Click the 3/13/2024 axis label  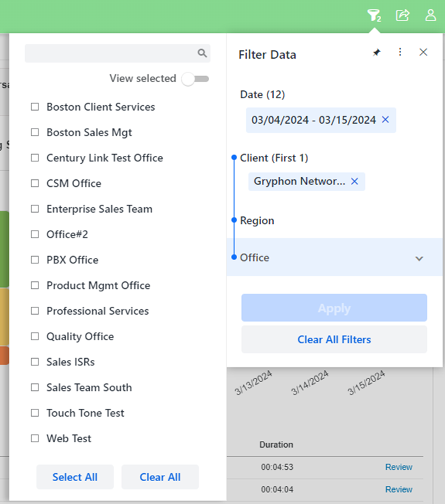(253, 383)
